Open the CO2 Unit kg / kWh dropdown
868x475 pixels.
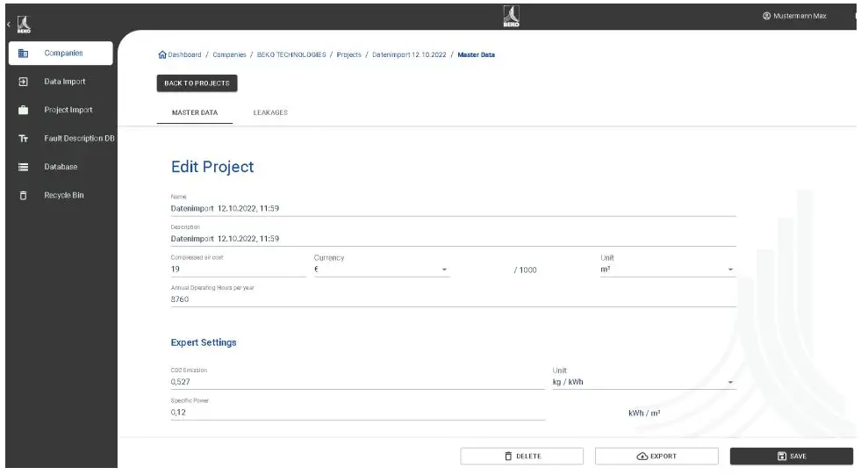644,382
